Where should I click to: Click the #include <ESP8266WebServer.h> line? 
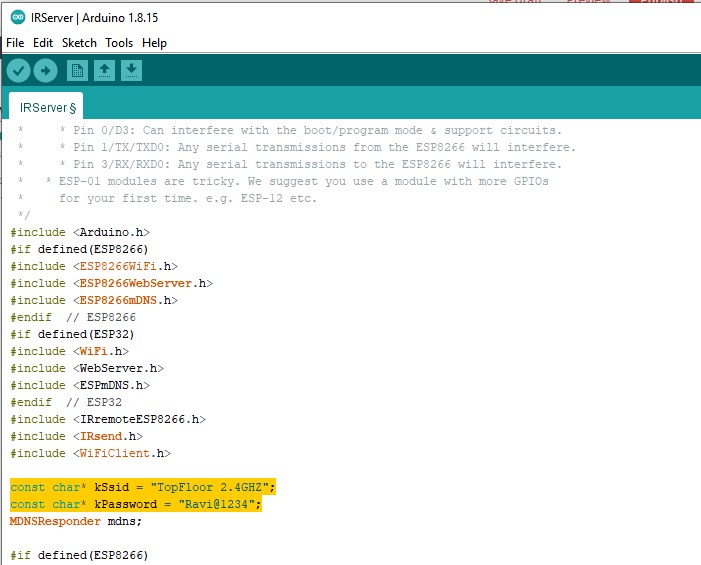[111, 283]
